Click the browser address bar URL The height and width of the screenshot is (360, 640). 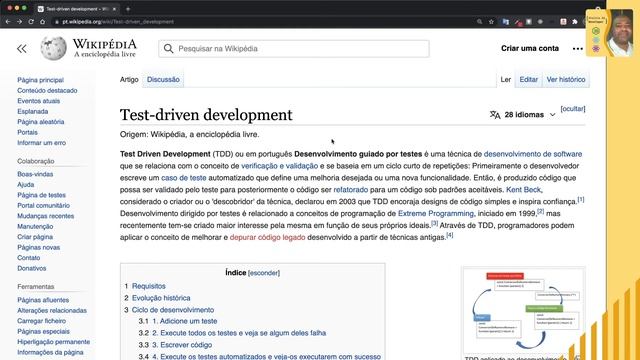click(118, 22)
